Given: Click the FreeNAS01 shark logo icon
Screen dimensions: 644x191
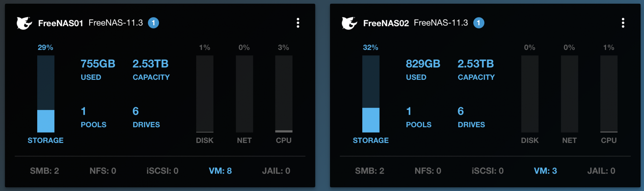Looking at the screenshot, I should click(24, 23).
